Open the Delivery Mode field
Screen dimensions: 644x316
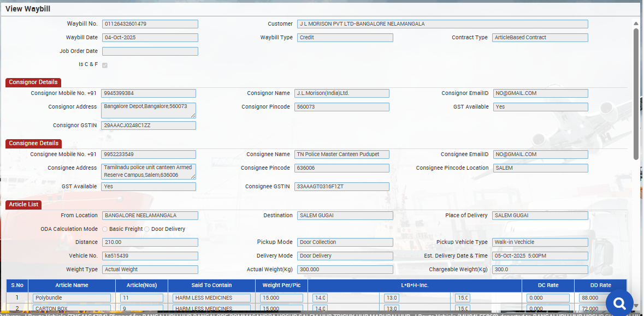point(345,256)
